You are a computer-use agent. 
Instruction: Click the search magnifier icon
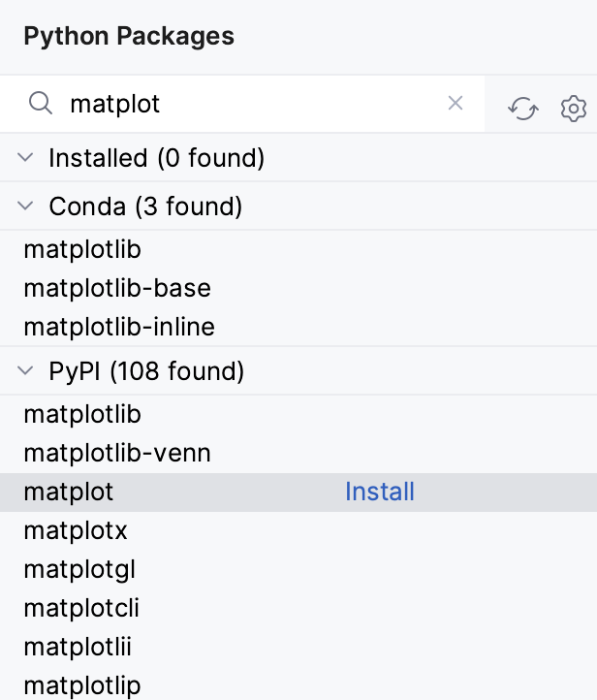(x=40, y=104)
